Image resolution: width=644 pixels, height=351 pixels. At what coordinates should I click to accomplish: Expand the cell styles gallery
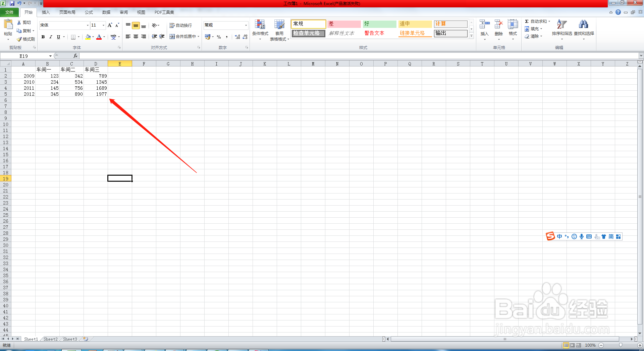(x=471, y=36)
